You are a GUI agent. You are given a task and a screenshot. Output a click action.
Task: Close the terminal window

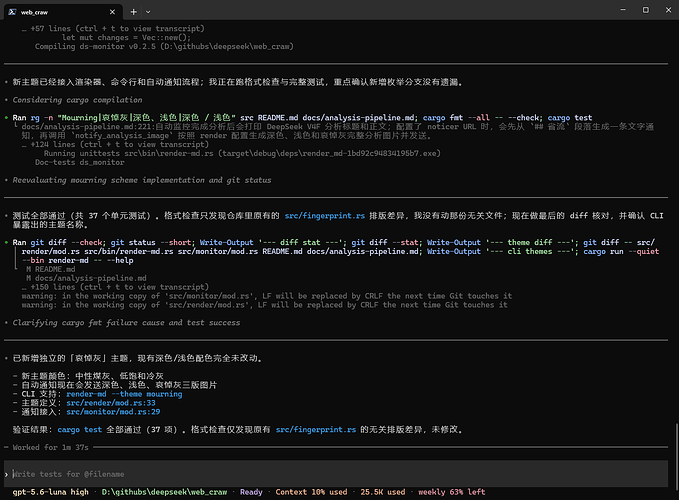click(668, 10)
